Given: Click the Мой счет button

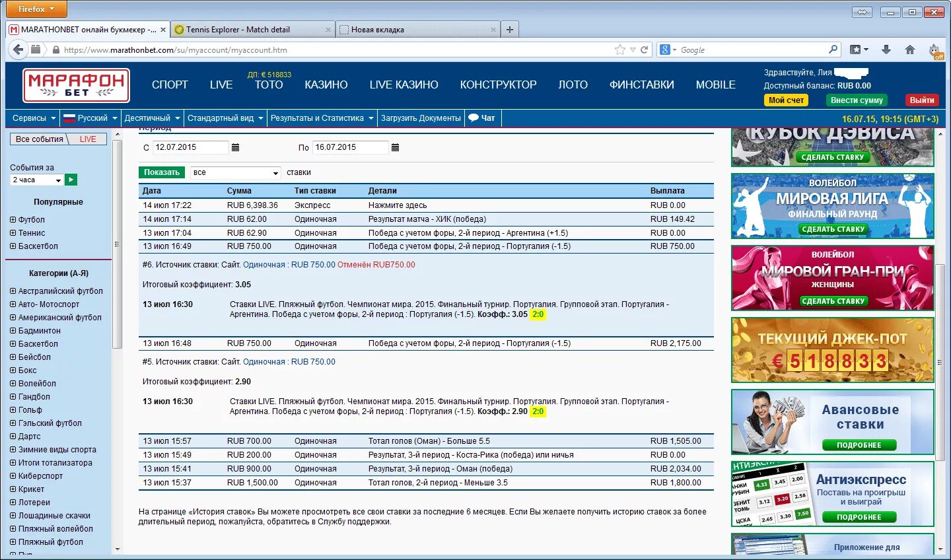Looking at the screenshot, I should tap(786, 100).
